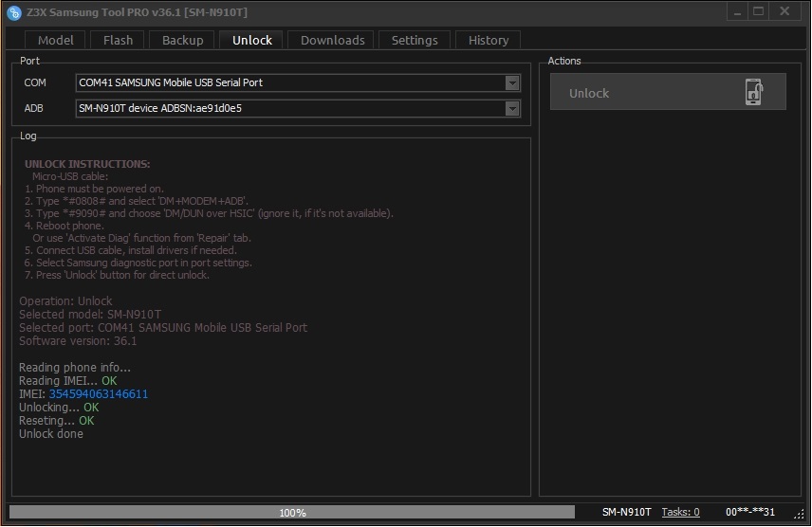Image resolution: width=812 pixels, height=527 pixels.
Task: Click 'Operation: Unlock' log line
Action: click(x=65, y=300)
